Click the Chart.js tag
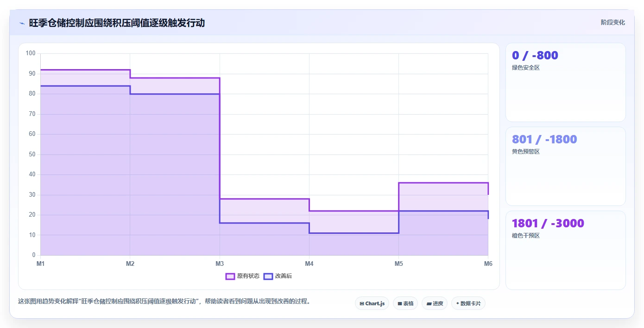 [x=372, y=303]
